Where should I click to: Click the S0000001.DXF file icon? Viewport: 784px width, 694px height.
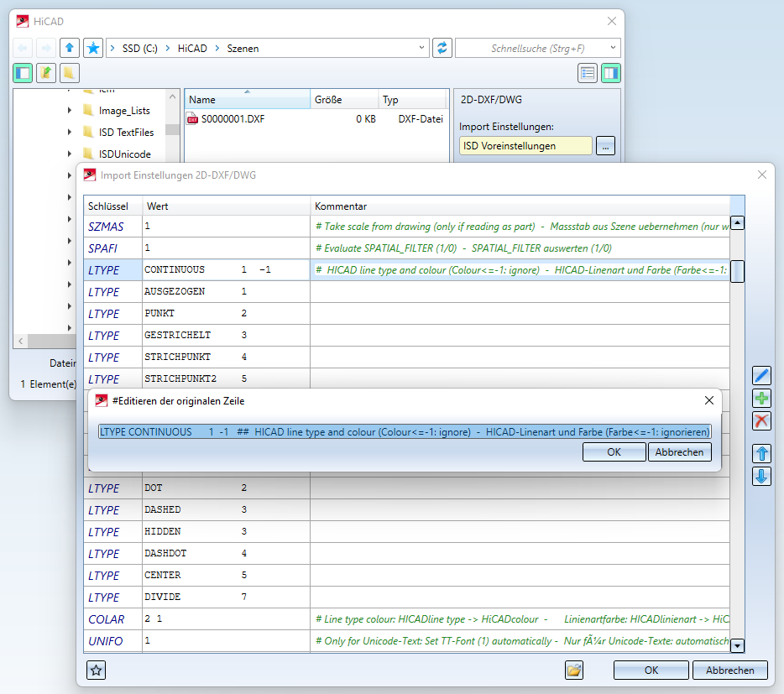192,119
